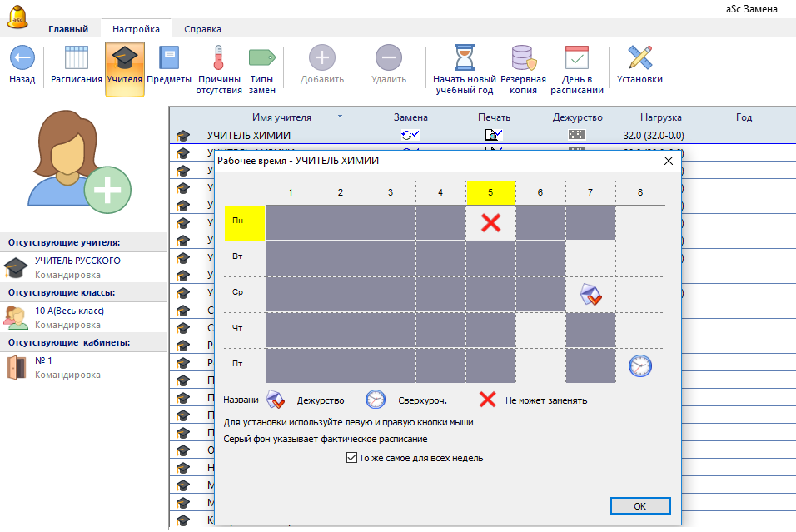Image resolution: width=796 pixels, height=532 pixels.
Task: Click the duty envelope icon on Wednesday period 7
Action: [x=590, y=295]
